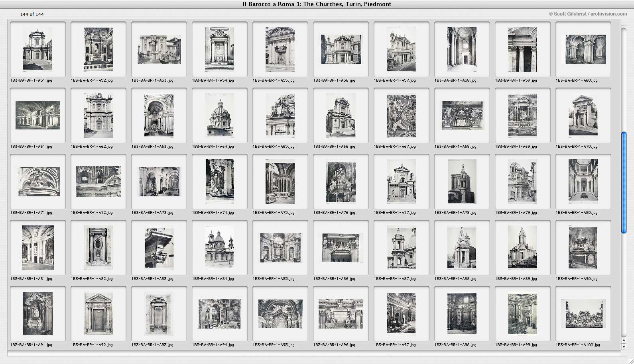The width and height of the screenshot is (634, 364).
Task: Pick the thumbnail image 1B3-BA-BR-1-A68.jpg
Action: tap(462, 115)
